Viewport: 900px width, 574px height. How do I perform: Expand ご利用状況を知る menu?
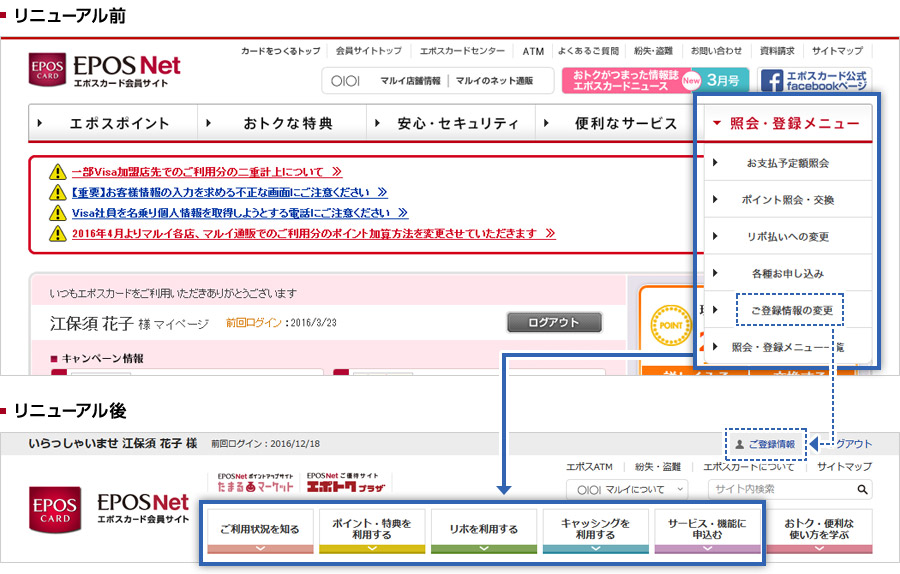tap(260, 531)
